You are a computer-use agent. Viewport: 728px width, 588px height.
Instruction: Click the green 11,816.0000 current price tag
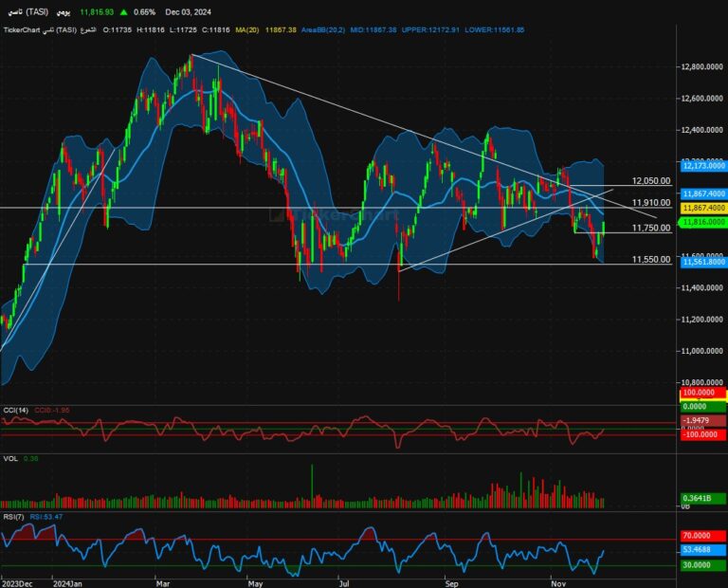coord(702,221)
